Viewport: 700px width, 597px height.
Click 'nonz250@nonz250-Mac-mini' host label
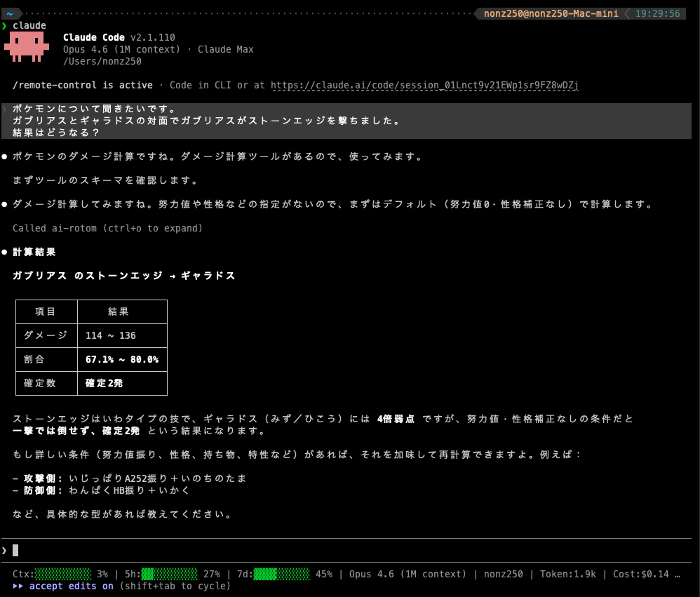coord(551,13)
